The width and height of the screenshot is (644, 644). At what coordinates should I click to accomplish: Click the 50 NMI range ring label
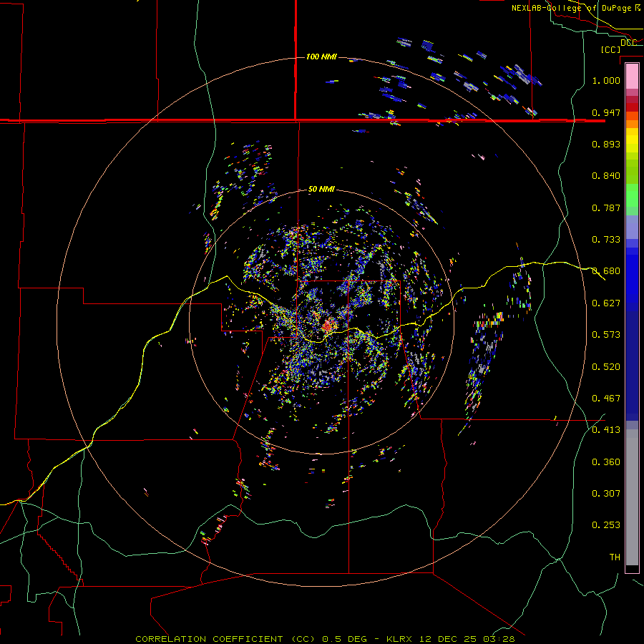(321, 190)
